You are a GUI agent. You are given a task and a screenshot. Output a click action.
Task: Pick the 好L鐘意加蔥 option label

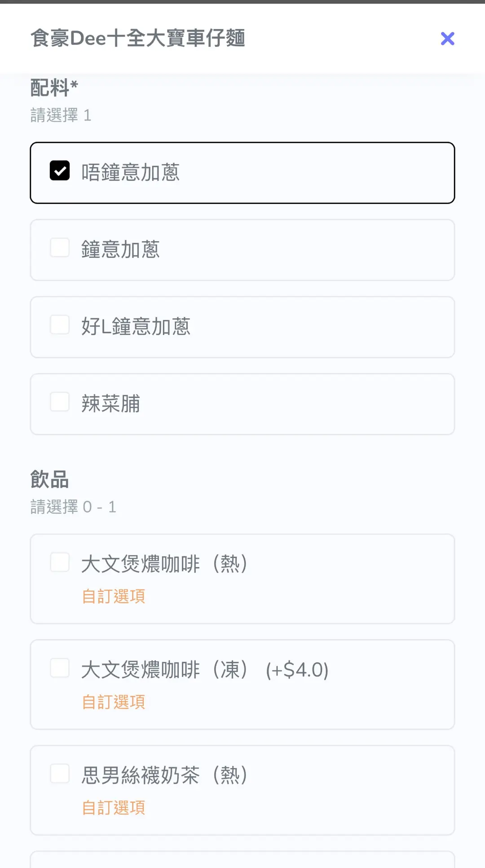136,327
